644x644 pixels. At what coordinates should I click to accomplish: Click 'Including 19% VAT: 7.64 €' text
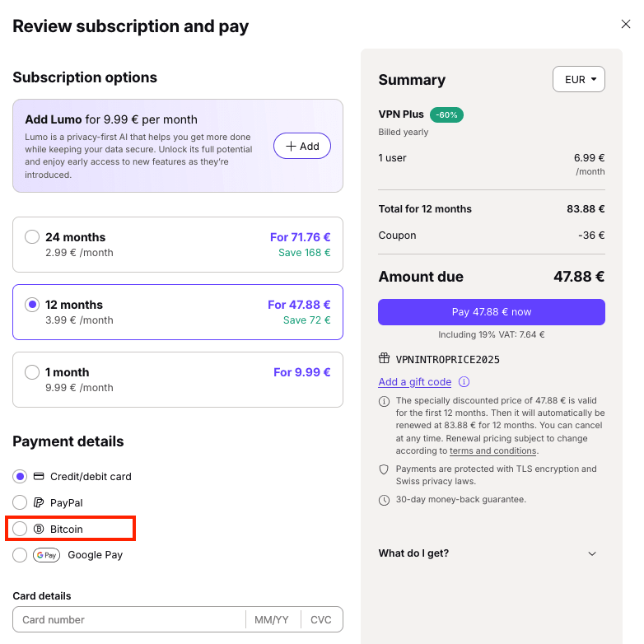[491, 334]
